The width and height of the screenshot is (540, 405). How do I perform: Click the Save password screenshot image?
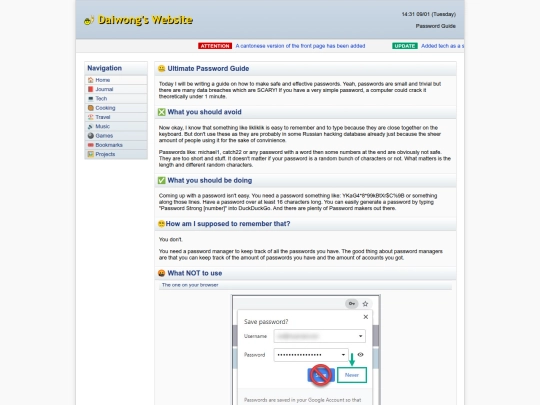click(306, 350)
